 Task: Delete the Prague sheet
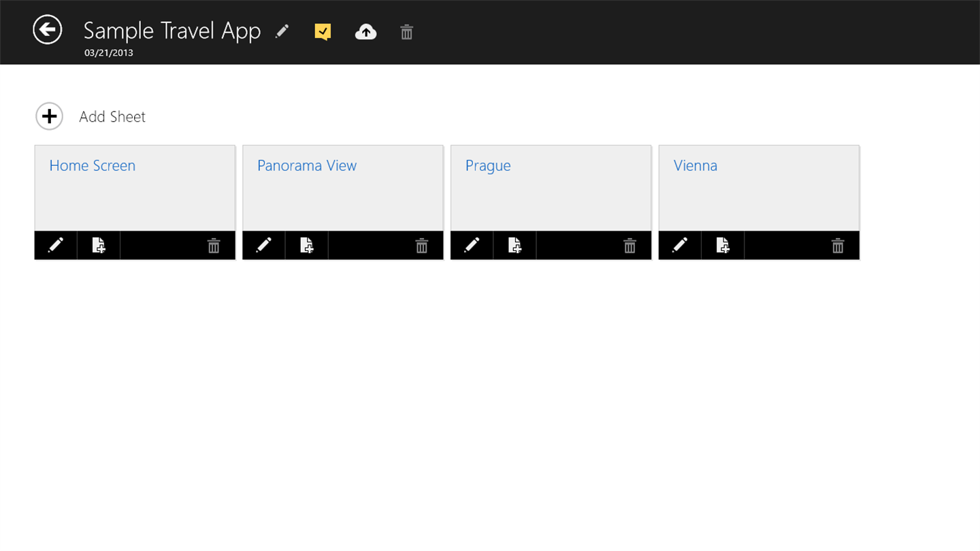pos(630,246)
